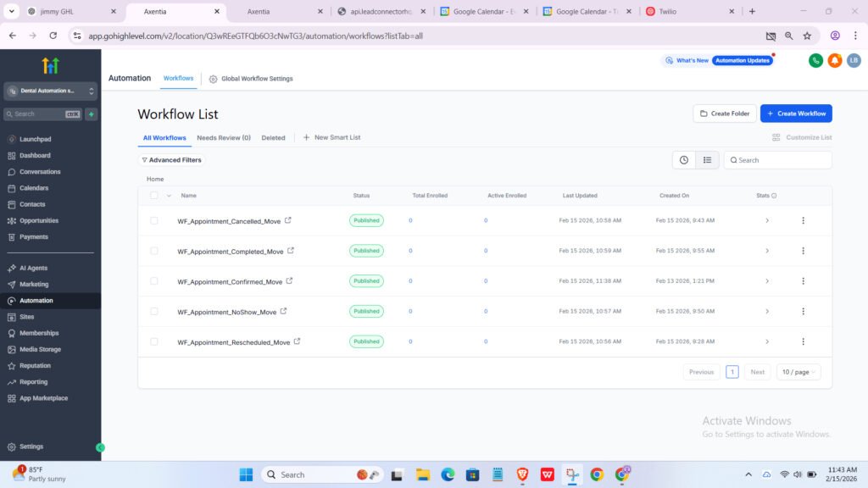Open WF_Appointment_Cancelled_Move in new tab icon
Screen dimensions: 868x488
288,220
